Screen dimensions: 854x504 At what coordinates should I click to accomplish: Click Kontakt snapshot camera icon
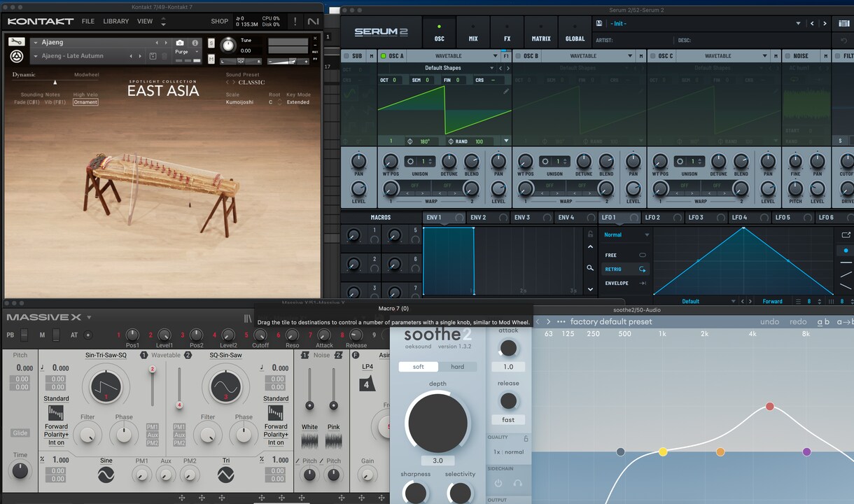pos(180,43)
